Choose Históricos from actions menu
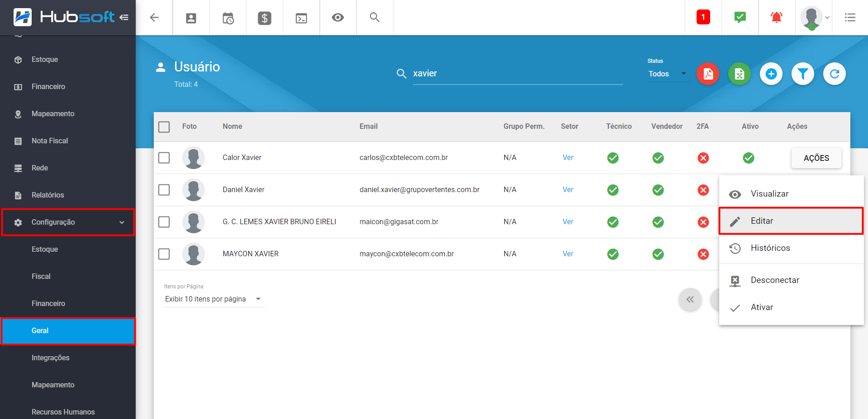868x419 pixels. click(x=791, y=248)
